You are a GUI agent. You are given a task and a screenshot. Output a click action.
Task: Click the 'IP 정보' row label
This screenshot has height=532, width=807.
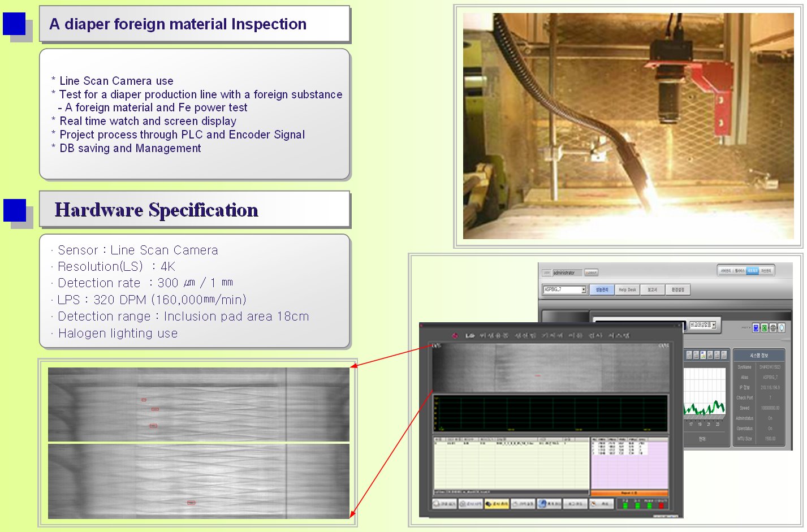coord(745,387)
